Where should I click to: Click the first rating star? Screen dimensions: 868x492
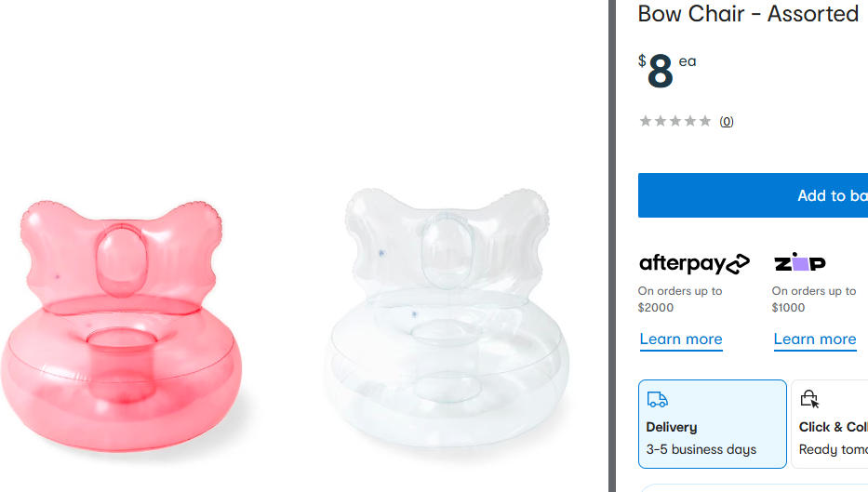646,121
